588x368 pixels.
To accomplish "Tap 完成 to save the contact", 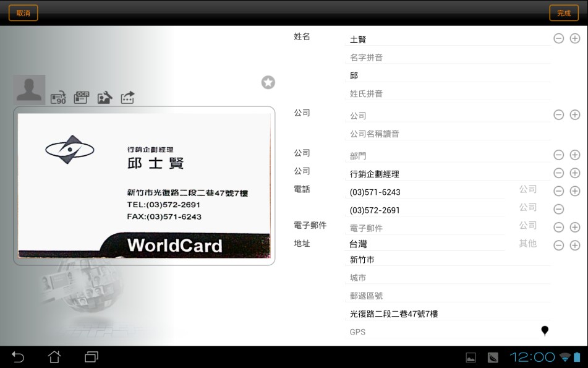I will pyautogui.click(x=564, y=13).
